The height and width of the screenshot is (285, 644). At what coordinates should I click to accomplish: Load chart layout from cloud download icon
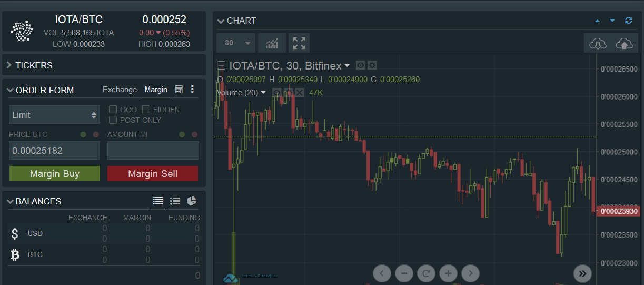click(598, 43)
